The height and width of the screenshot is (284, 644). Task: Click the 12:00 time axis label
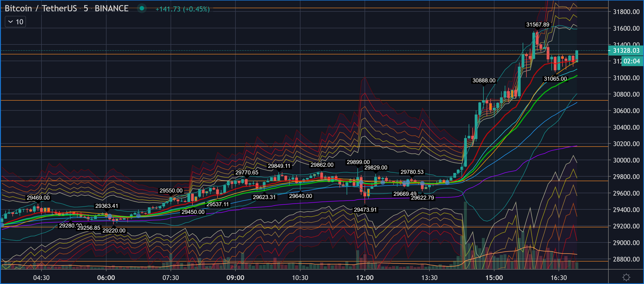tap(365, 278)
